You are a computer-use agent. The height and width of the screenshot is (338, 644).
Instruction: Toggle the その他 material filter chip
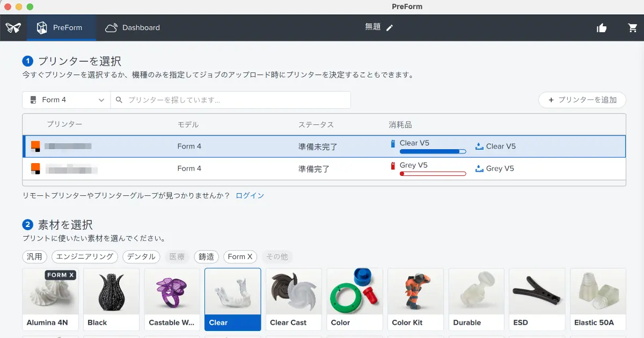point(277,257)
